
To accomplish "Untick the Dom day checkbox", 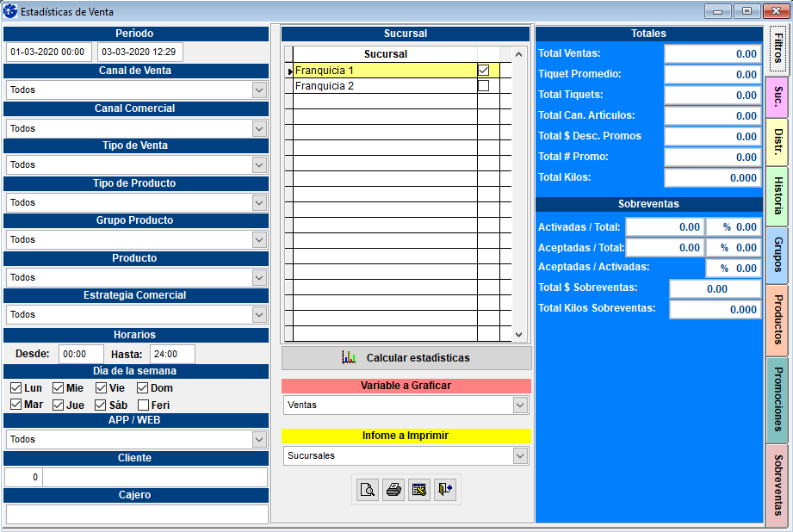I will [144, 388].
